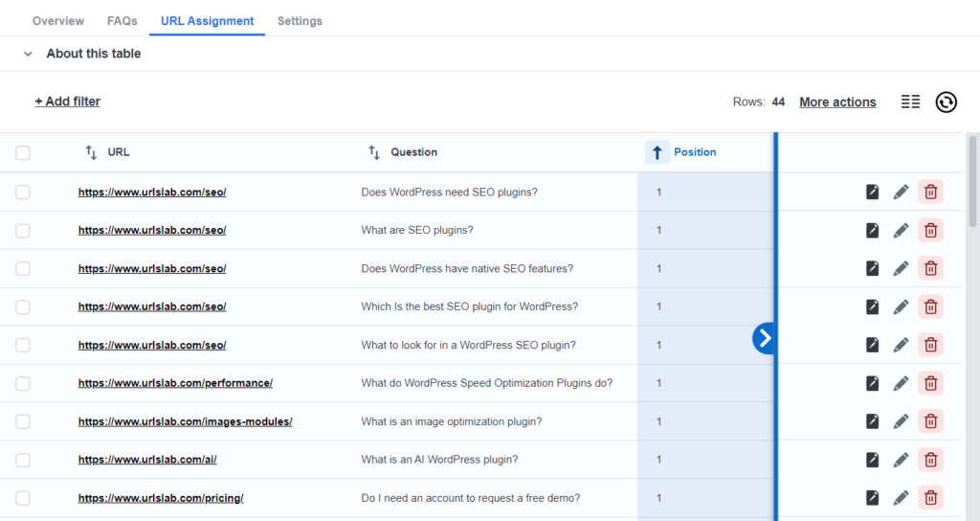This screenshot has width=980, height=521.
Task: Open note icon for 'Which Is the best SEO plugin' row
Action: click(x=873, y=306)
